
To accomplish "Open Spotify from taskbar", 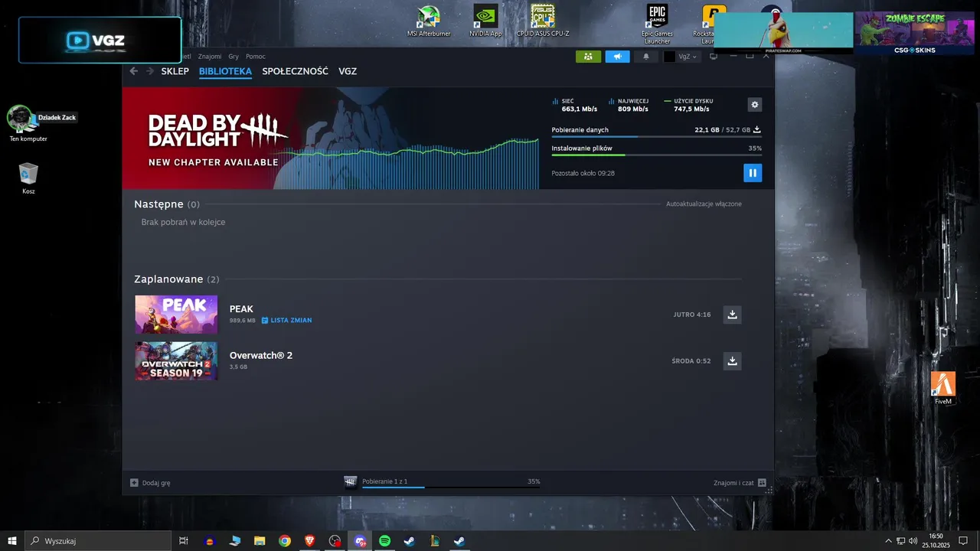I will [x=385, y=541].
